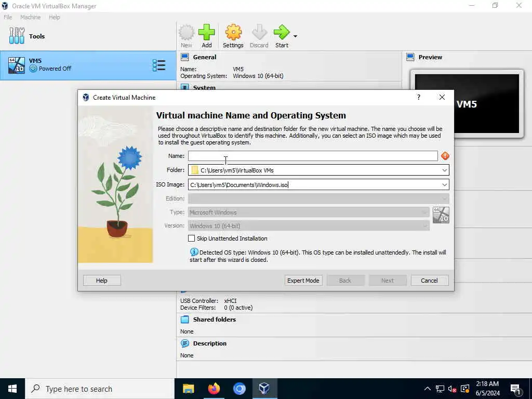The image size is (532, 399).
Task: Open the File menu
Action: click(8, 17)
